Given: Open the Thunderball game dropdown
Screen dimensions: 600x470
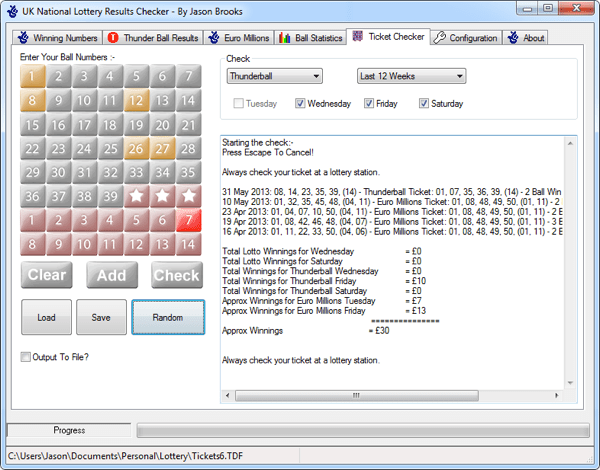Looking at the screenshot, I should click(x=275, y=76).
